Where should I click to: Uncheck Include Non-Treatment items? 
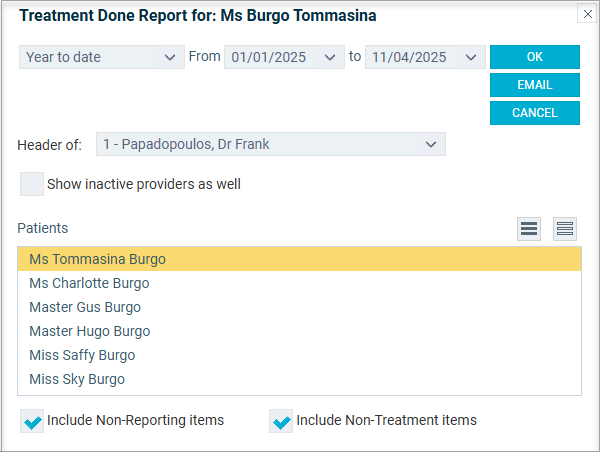click(x=281, y=421)
